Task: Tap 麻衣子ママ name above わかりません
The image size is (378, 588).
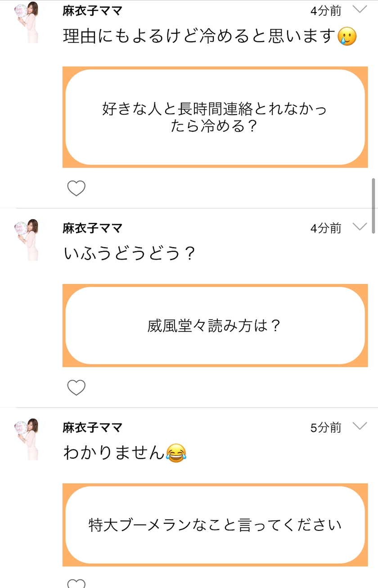Action: pos(92,427)
